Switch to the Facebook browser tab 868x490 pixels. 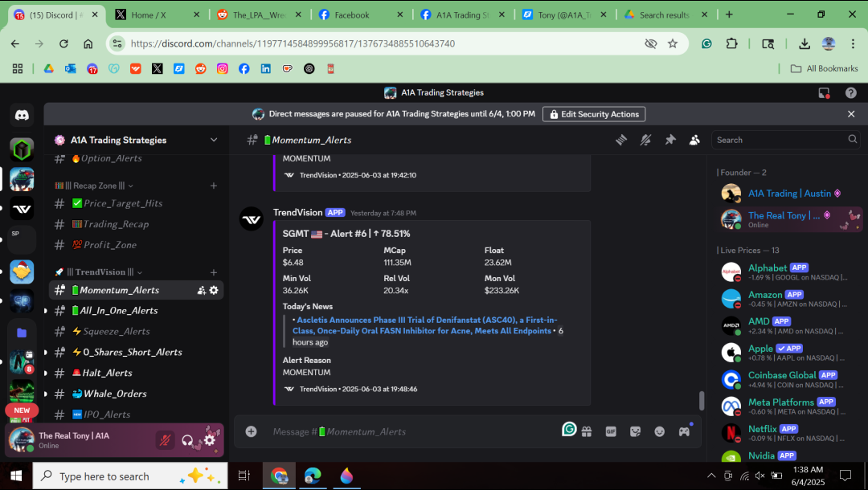tap(360, 15)
